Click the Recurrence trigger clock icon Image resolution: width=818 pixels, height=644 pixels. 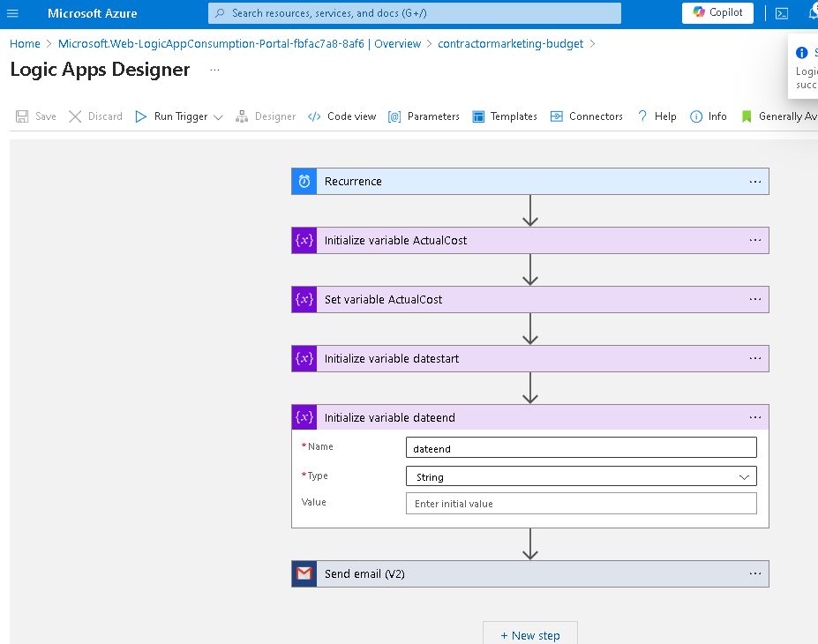[x=304, y=182]
